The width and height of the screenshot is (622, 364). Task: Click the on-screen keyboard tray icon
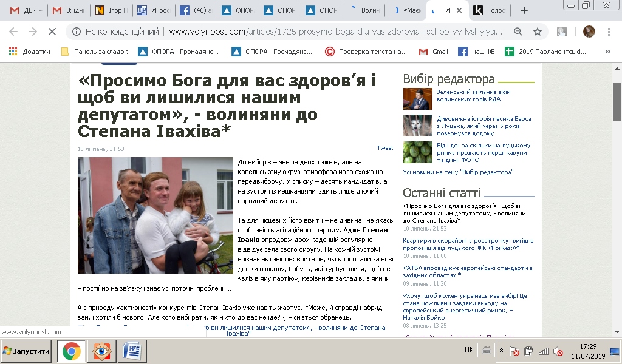coord(487,351)
